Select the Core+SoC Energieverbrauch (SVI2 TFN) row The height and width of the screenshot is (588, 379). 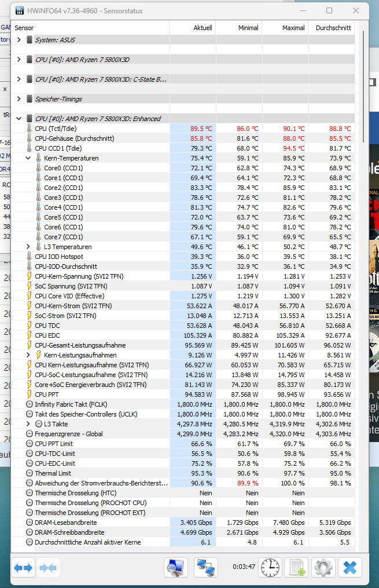coord(183,385)
